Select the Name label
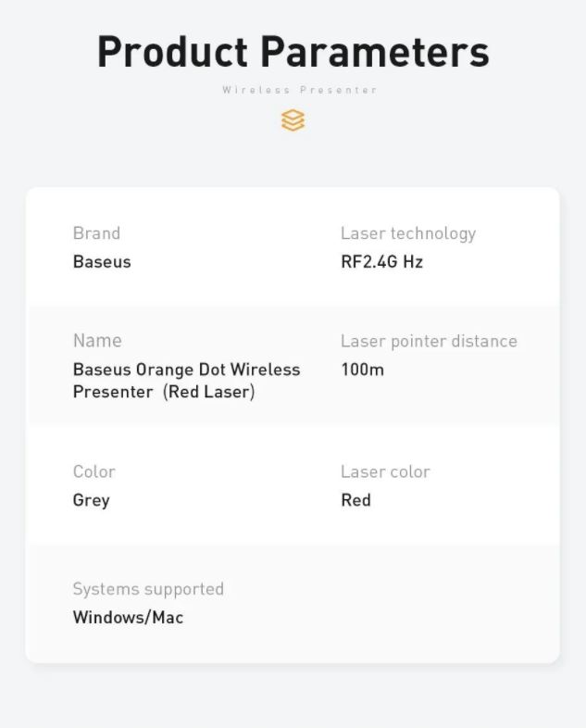 point(97,341)
